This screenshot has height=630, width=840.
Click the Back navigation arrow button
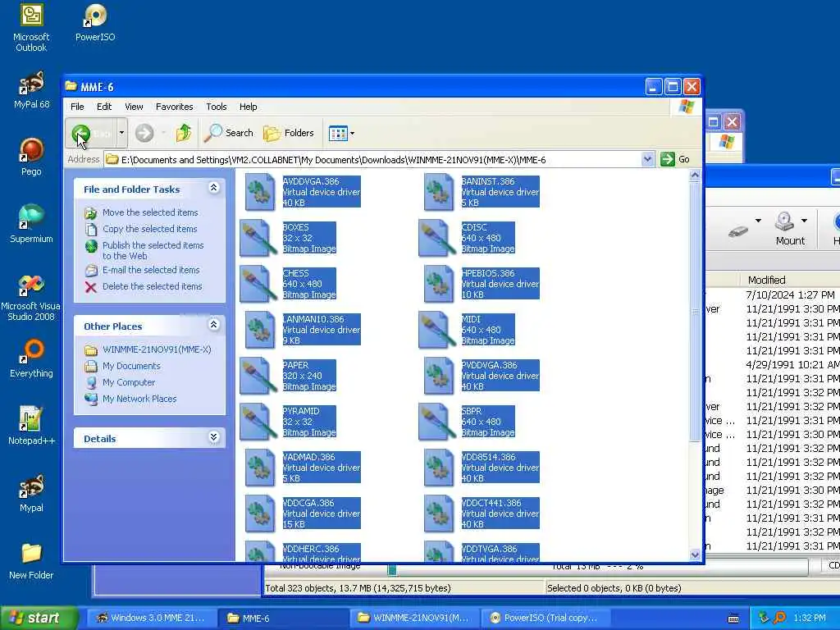tap(90, 133)
